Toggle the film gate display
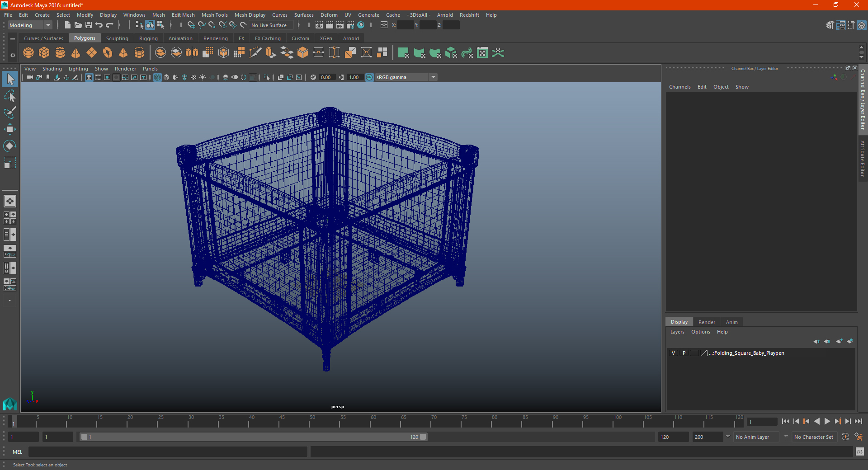 pyautogui.click(x=98, y=77)
